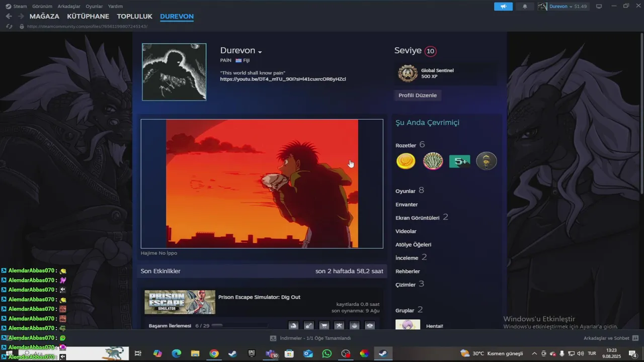Open the Prison Escape Simulator game thumbnail
Screen dimensions: 644x362
point(180,302)
